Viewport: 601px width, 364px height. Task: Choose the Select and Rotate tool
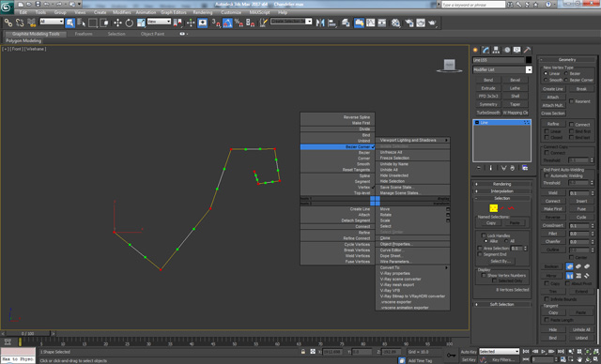point(130,23)
